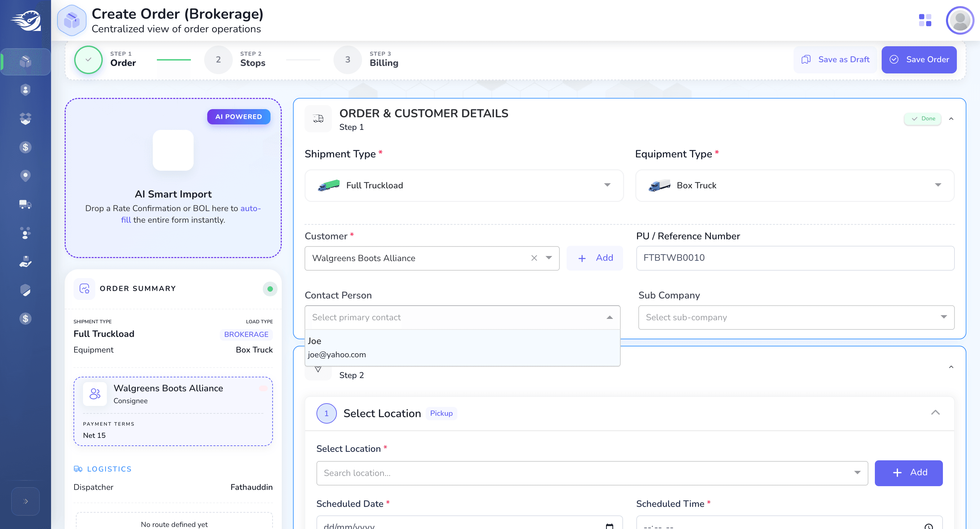This screenshot has height=529, width=980.
Task: Click the AI Smart Import drop zone
Action: [x=173, y=178]
